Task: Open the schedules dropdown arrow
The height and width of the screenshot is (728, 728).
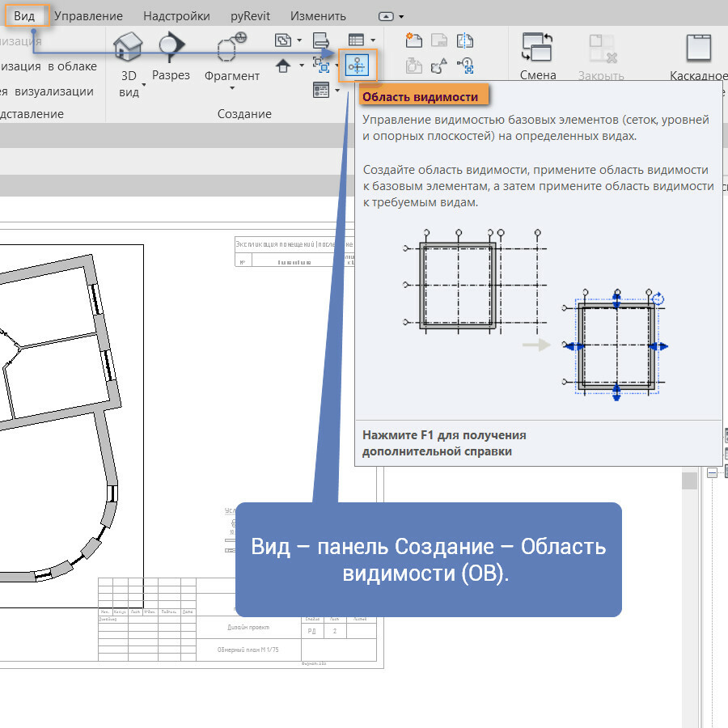Action: pyautogui.click(x=373, y=40)
